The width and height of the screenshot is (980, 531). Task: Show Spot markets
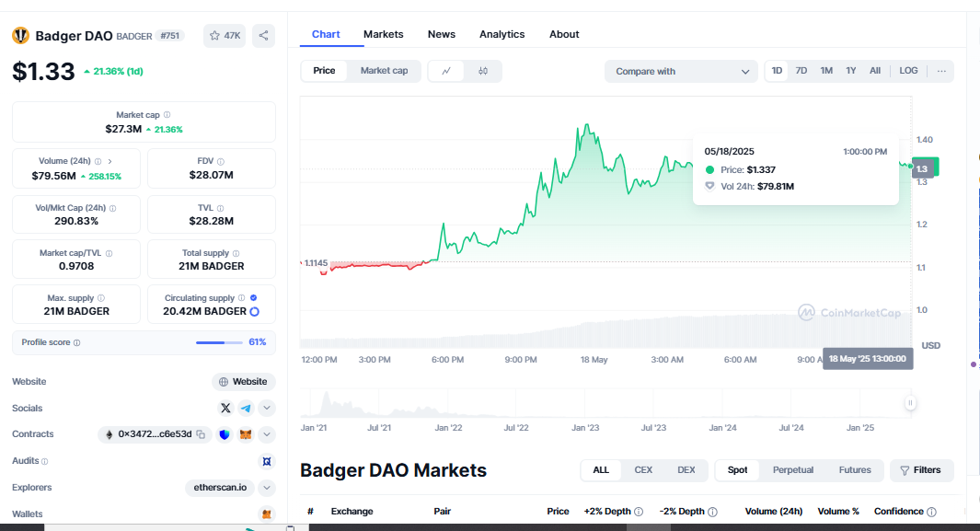[737, 470]
